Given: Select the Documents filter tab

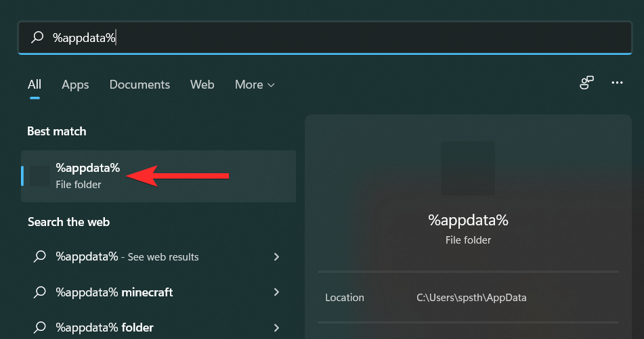Looking at the screenshot, I should point(139,85).
